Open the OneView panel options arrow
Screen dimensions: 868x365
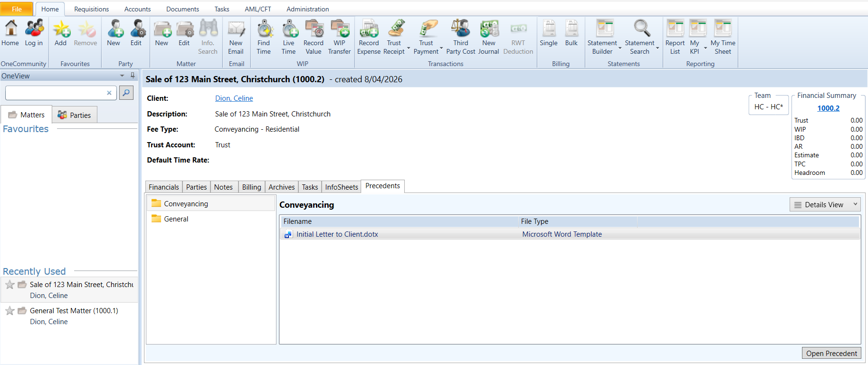tap(122, 76)
